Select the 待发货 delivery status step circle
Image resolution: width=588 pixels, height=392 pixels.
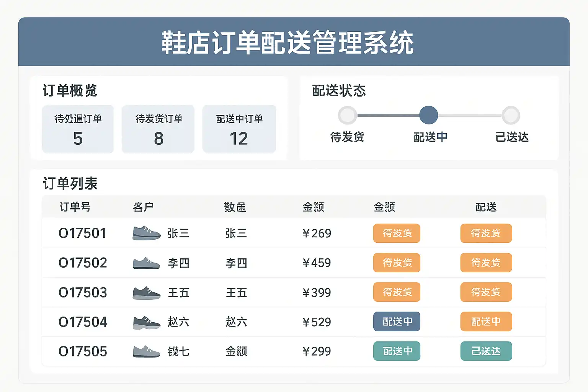click(347, 115)
